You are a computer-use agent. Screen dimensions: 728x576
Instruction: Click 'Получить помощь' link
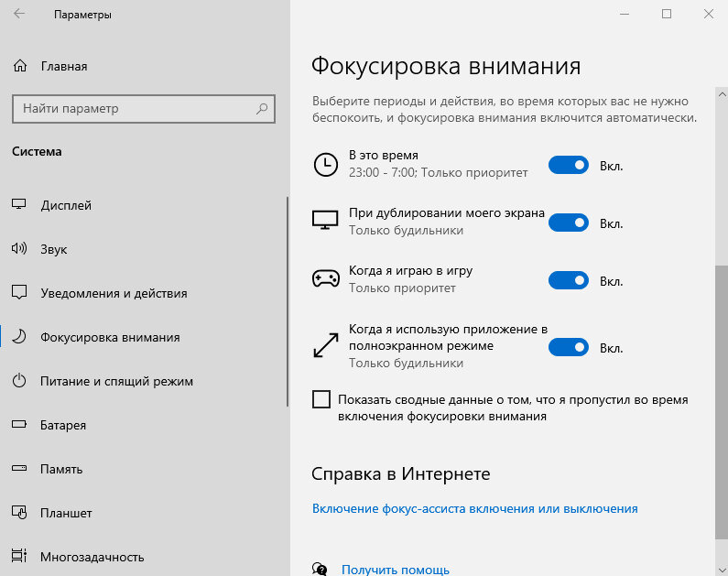click(x=396, y=570)
